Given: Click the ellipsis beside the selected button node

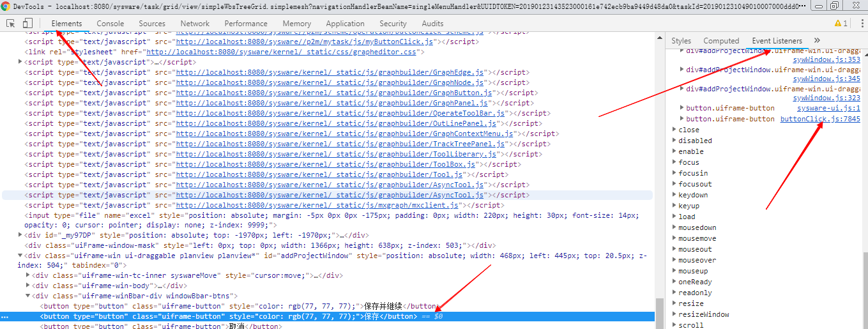Looking at the screenshot, I should coord(5,317).
